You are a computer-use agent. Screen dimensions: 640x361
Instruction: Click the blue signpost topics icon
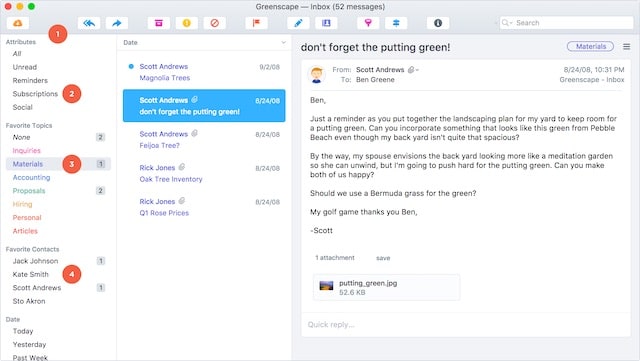point(396,23)
